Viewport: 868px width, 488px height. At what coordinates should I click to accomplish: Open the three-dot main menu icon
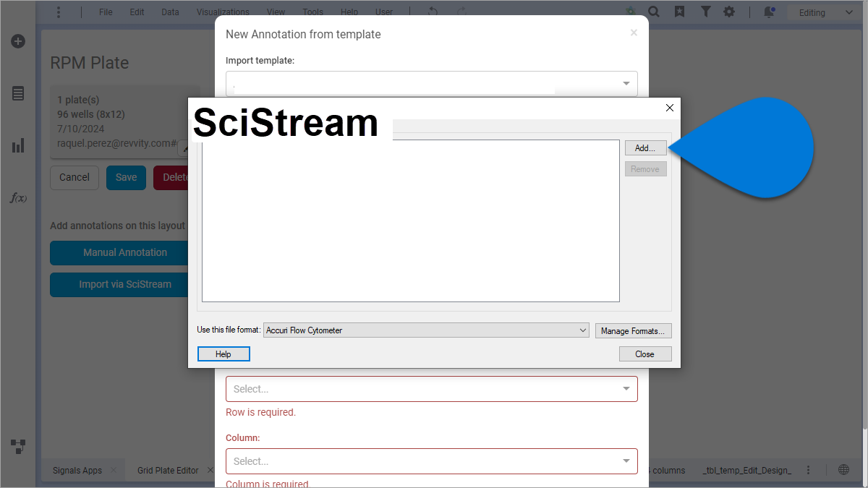[x=59, y=12]
